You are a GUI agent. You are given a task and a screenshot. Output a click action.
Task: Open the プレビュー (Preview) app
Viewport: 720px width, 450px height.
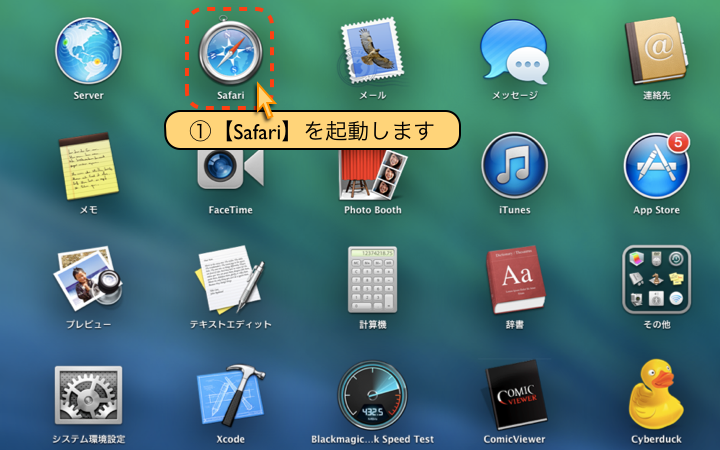click(88, 279)
